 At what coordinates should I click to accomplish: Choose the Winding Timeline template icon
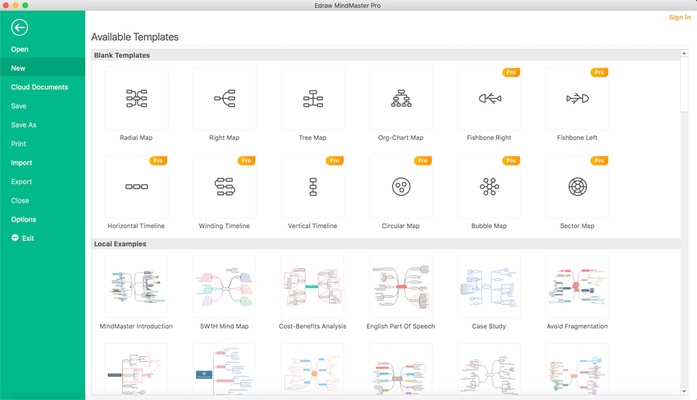(224, 187)
